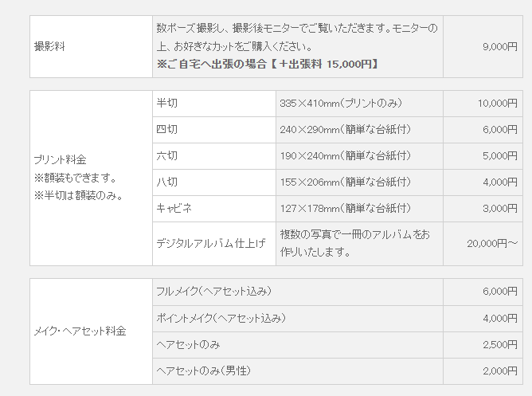Click the キャビネ print size cell

(x=214, y=209)
